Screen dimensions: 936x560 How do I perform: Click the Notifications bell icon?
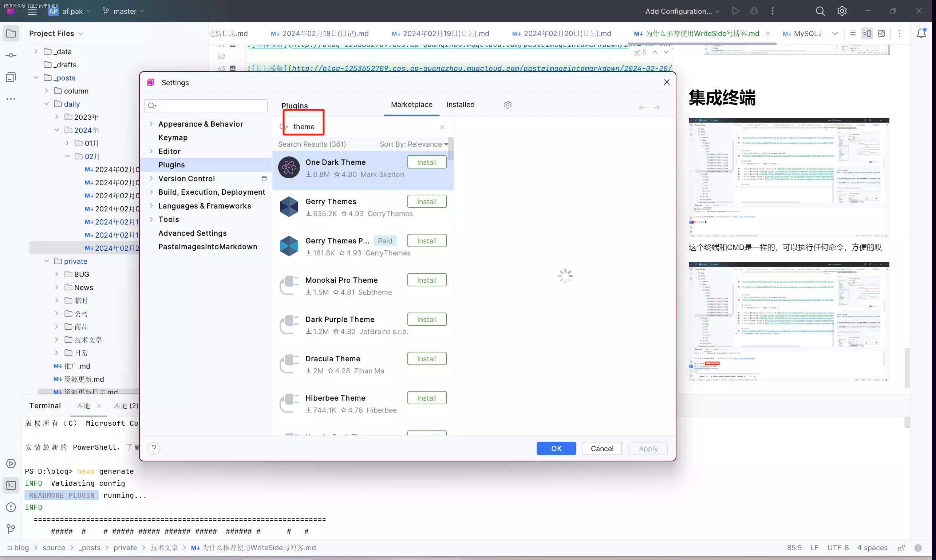pyautogui.click(x=921, y=33)
